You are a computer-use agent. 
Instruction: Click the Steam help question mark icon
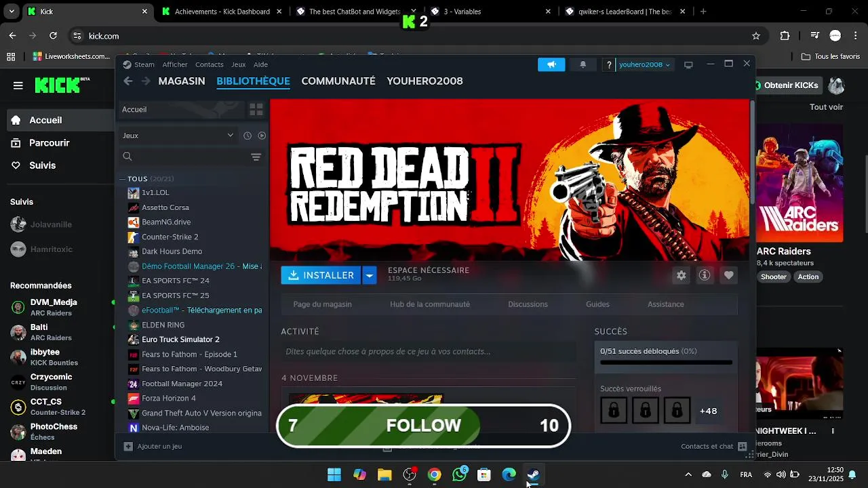tap(609, 64)
